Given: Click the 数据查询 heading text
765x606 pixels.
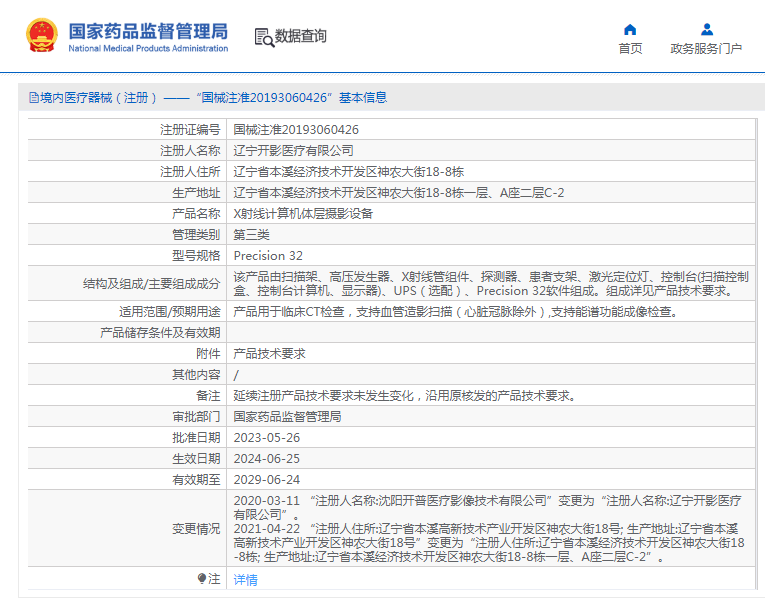Looking at the screenshot, I should click(301, 36).
